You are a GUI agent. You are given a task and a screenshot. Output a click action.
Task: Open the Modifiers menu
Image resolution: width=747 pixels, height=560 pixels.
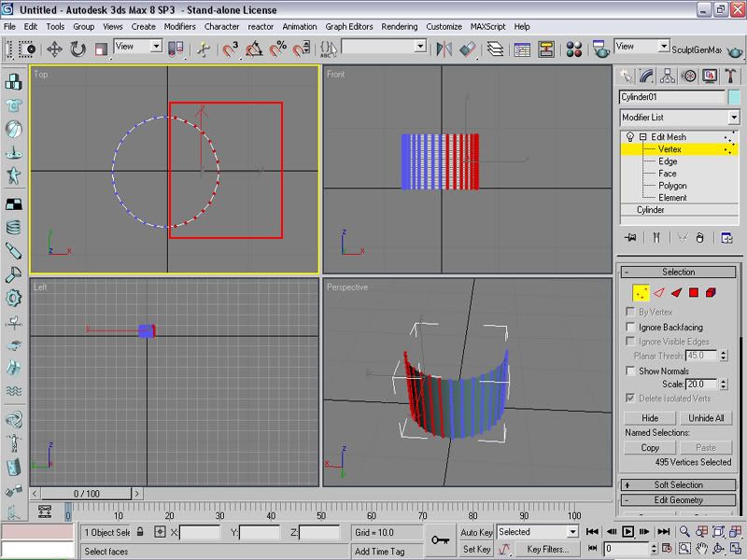(179, 27)
